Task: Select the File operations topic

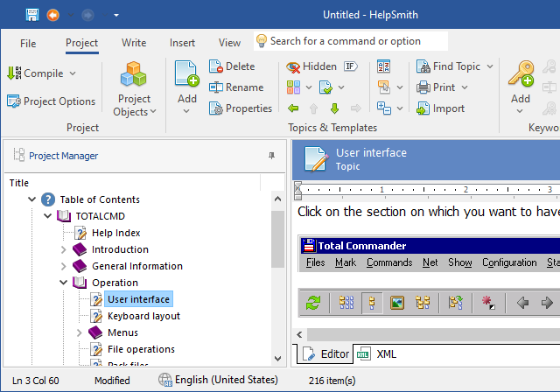Action: pyautogui.click(x=141, y=349)
